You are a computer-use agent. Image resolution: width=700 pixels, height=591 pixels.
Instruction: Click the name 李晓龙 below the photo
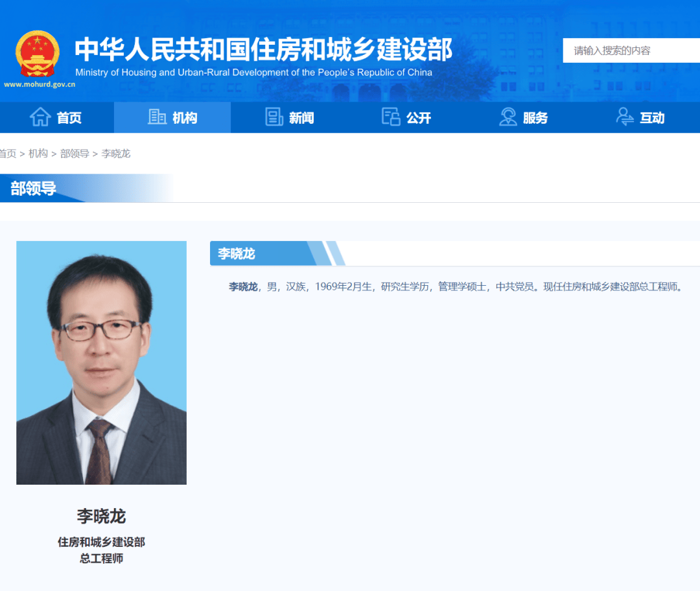click(101, 516)
